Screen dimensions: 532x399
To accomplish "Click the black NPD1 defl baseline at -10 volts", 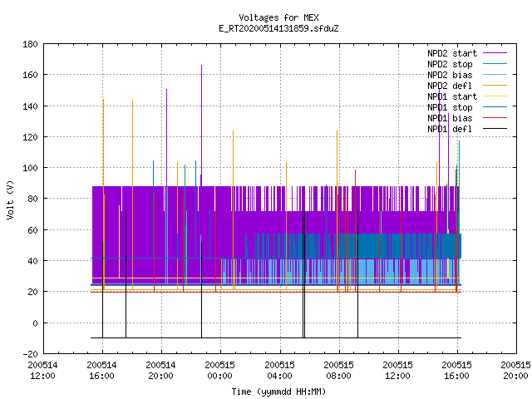I will (x=276, y=338).
